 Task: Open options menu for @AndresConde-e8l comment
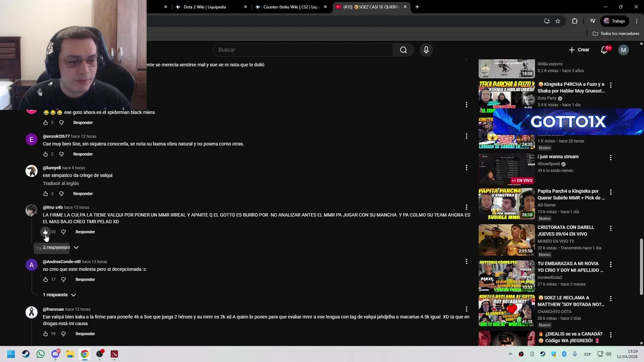466,261
